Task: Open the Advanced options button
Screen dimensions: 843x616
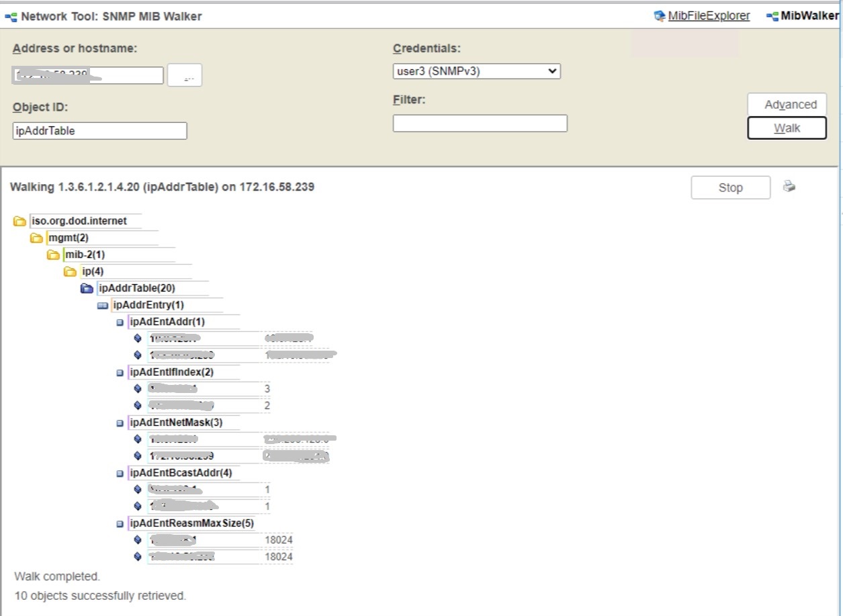Action: click(787, 104)
